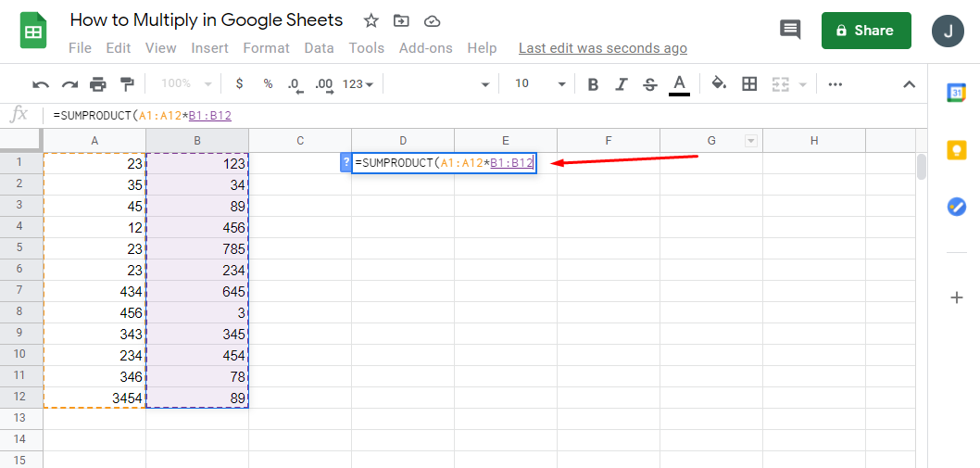Toggle bold formatting

point(593,84)
